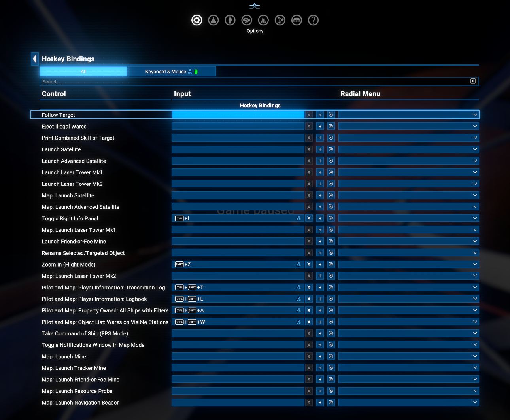Image resolution: width=510 pixels, height=420 pixels.
Task: Expand Radial Menu dropdown for Map: Launch Advanced Satellite
Action: 408,207
